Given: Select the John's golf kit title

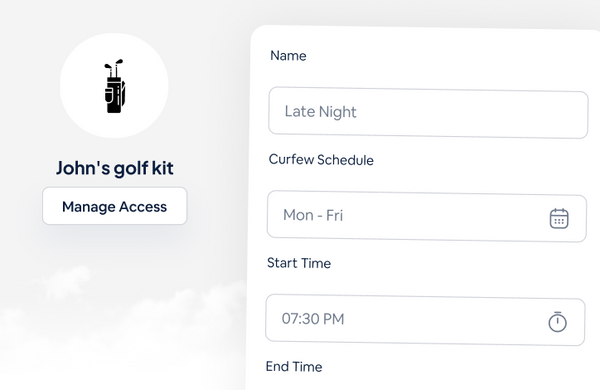Looking at the screenshot, I should coord(115,168).
